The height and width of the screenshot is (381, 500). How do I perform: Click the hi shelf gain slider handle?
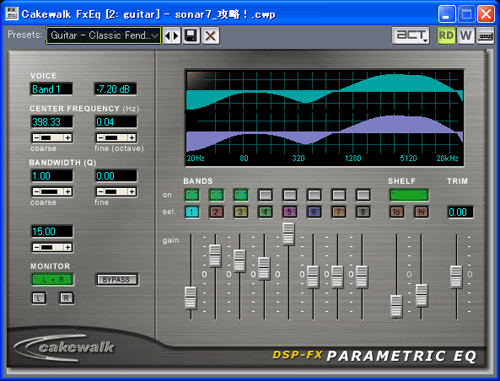(421, 295)
